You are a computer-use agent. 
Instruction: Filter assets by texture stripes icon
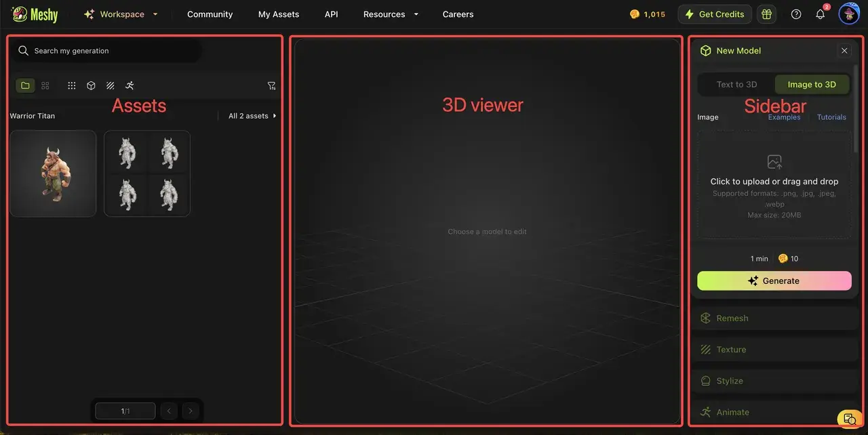(110, 85)
